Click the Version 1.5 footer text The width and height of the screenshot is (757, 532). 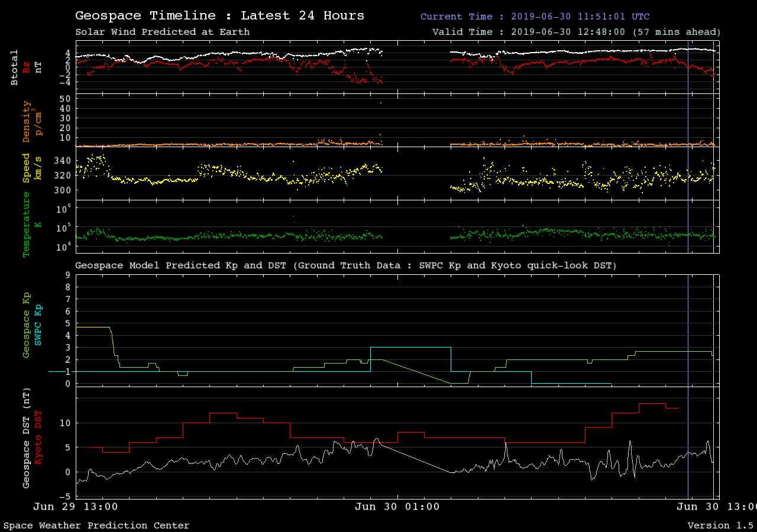tap(720, 525)
